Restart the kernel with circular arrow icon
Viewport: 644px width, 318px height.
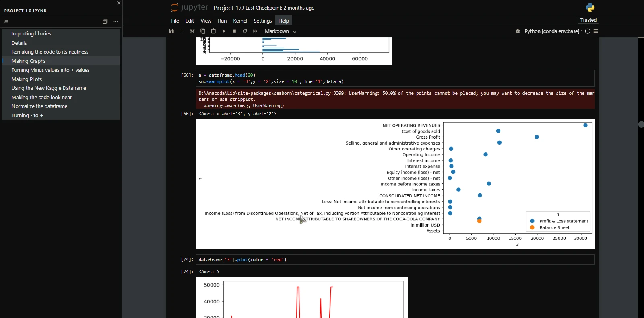tap(245, 31)
